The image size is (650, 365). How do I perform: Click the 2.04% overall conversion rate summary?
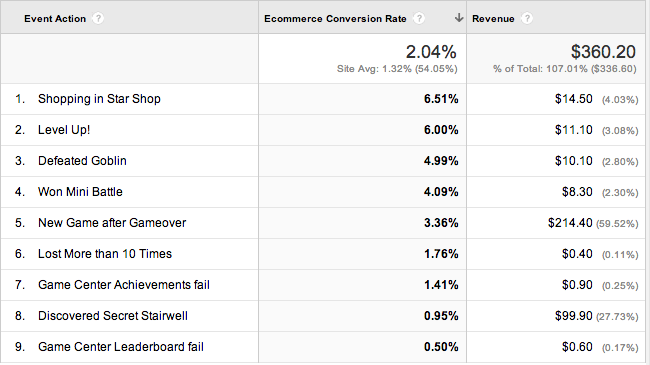[431, 52]
